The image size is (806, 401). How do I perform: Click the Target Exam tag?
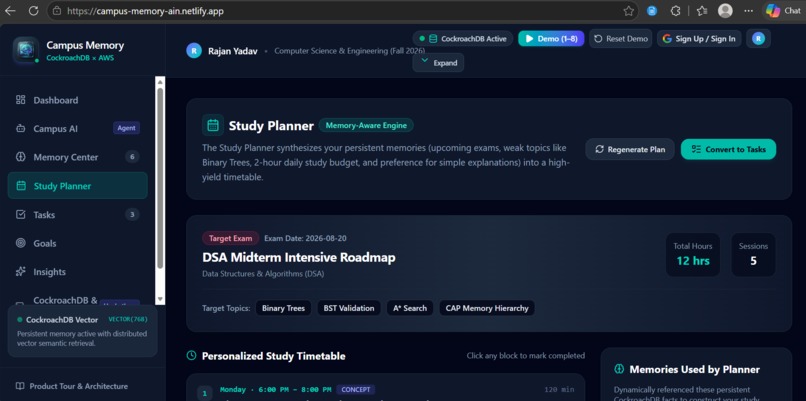[231, 238]
